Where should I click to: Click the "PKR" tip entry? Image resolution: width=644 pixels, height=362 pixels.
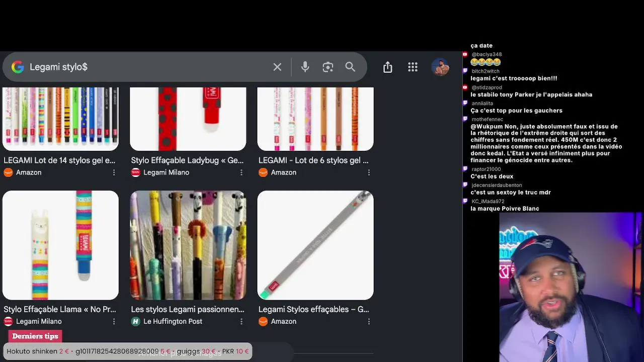[235, 351]
